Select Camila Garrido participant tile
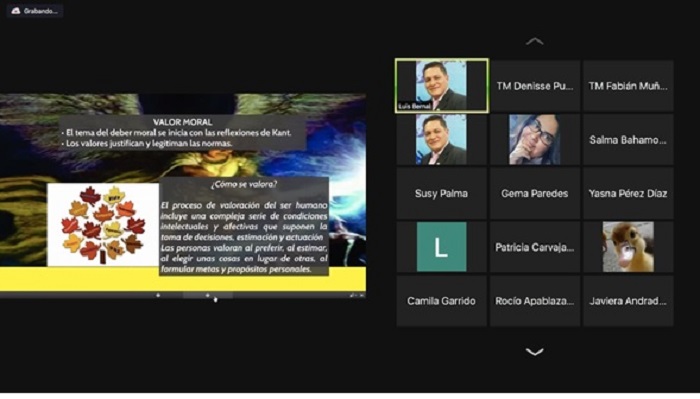Image resolution: width=700 pixels, height=399 pixels. click(x=442, y=301)
